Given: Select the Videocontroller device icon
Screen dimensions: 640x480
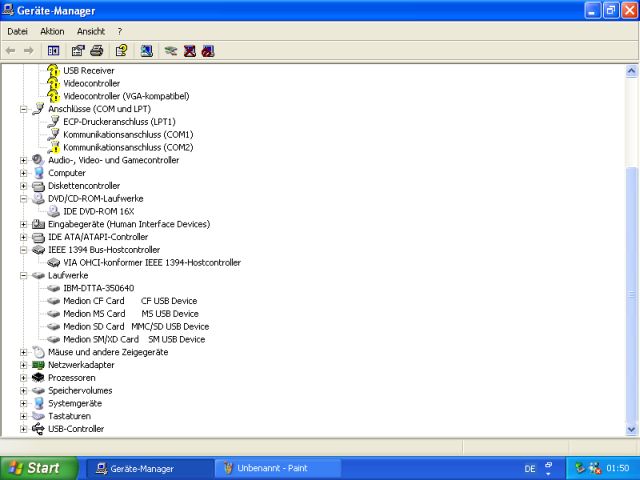Looking at the screenshot, I should click(53, 83).
